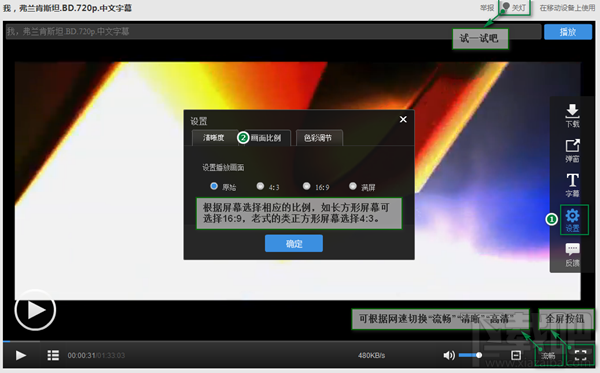This screenshot has height=373, width=600.
Task: Adjust the volume slider handle
Action: 479,355
